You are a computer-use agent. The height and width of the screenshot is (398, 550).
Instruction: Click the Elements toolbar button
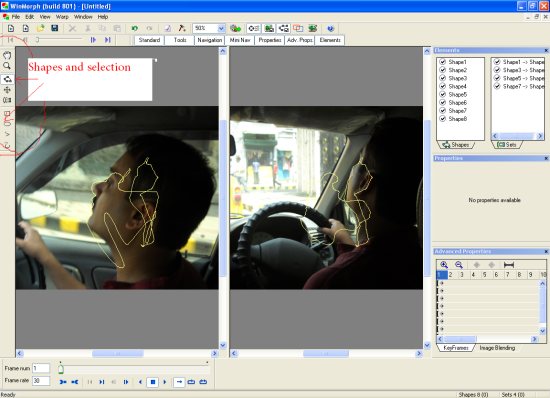tap(330, 40)
